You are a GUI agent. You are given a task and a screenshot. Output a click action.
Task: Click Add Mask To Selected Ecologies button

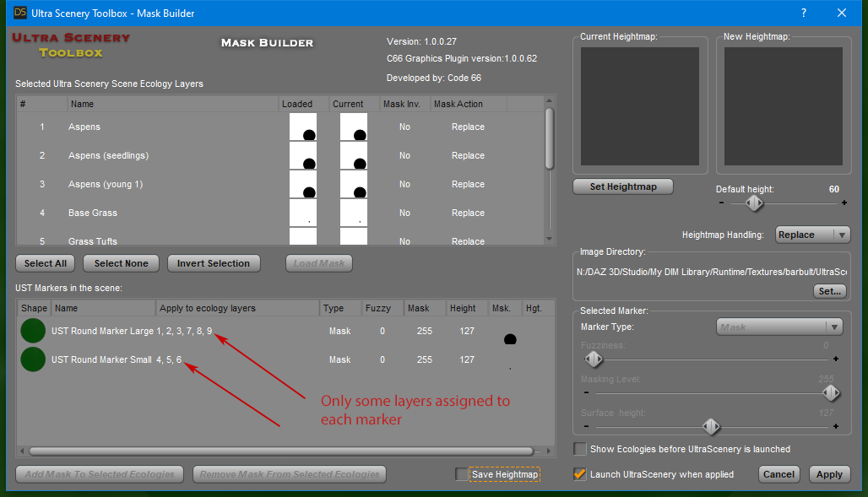point(100,474)
